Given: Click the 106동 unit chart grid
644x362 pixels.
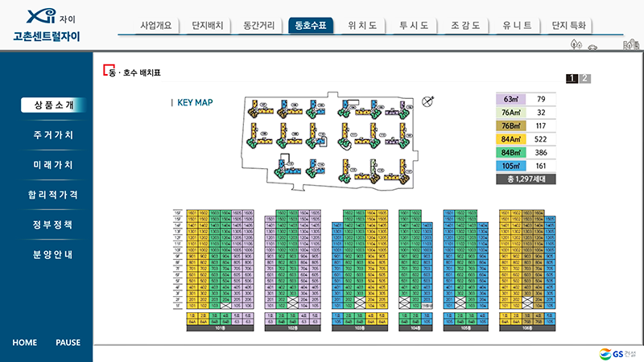Looking at the screenshot, I should 527,259.
